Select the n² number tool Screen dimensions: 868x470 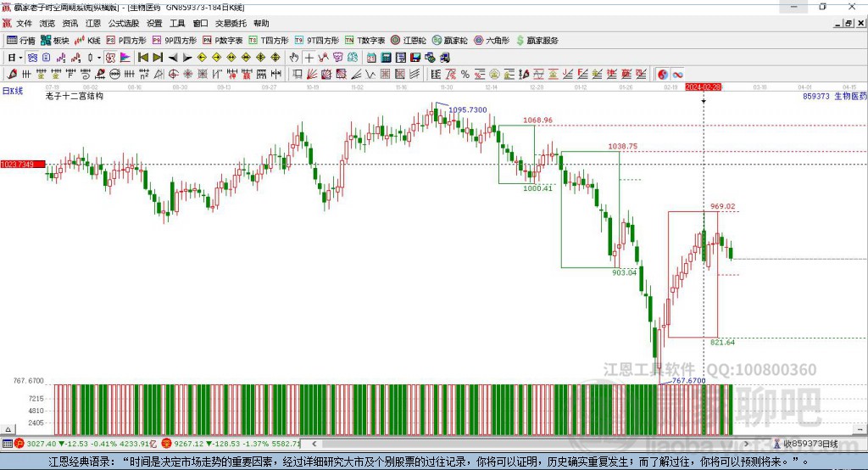point(144,75)
